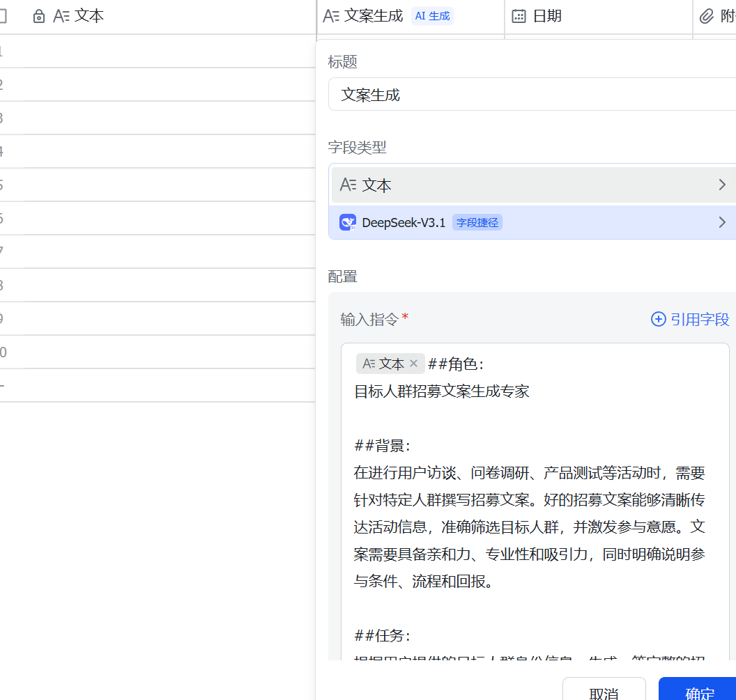The height and width of the screenshot is (700, 736).
Task: Expand the DeepSeek-V3.1 field shortcut chevron
Action: tap(721, 222)
